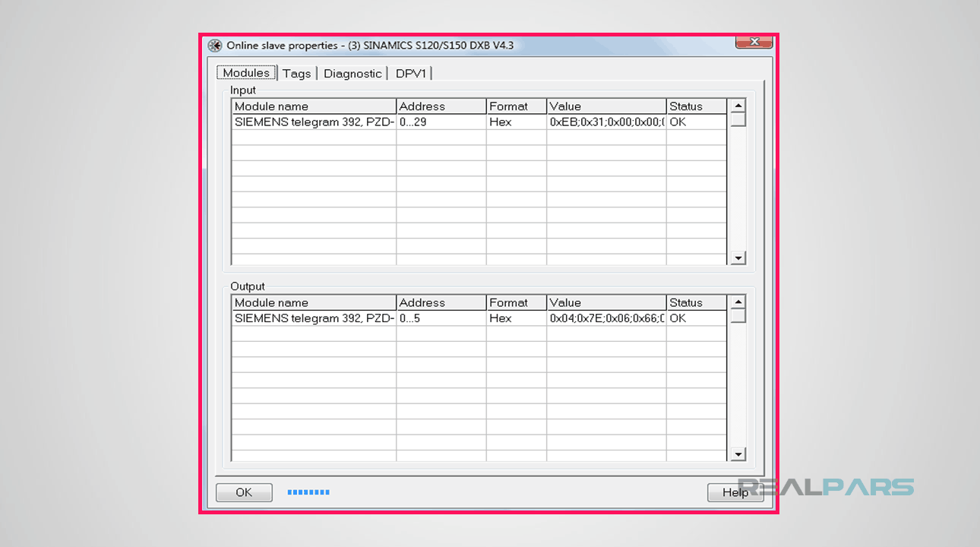Open the Tags tab

296,74
